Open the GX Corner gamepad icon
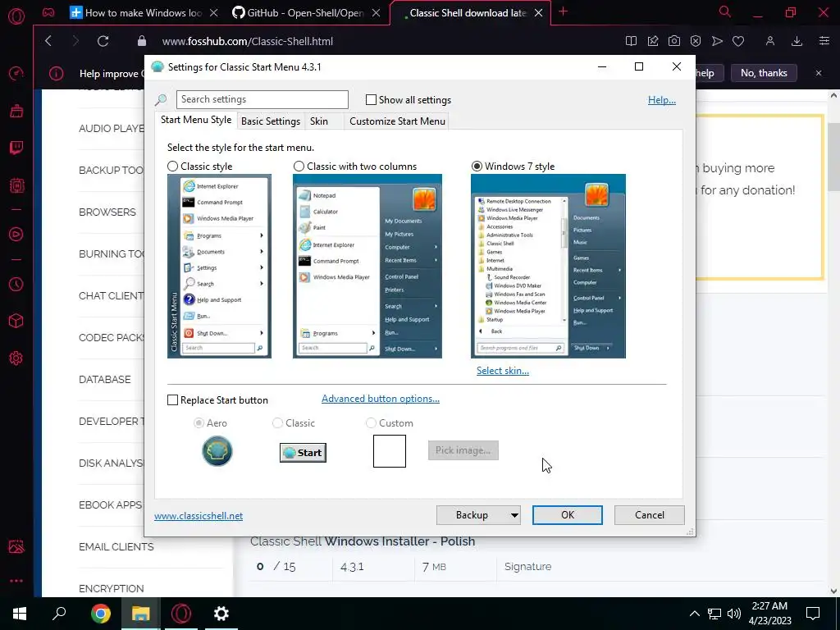 click(x=48, y=13)
